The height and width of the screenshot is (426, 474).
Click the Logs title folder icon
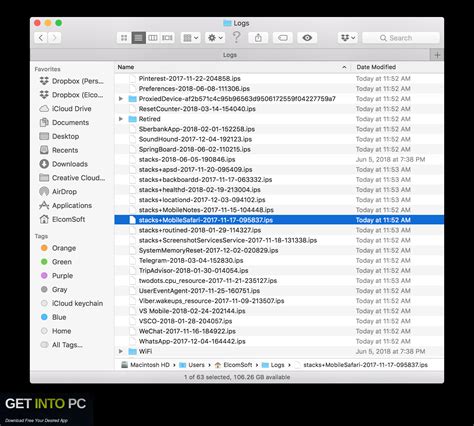(227, 23)
